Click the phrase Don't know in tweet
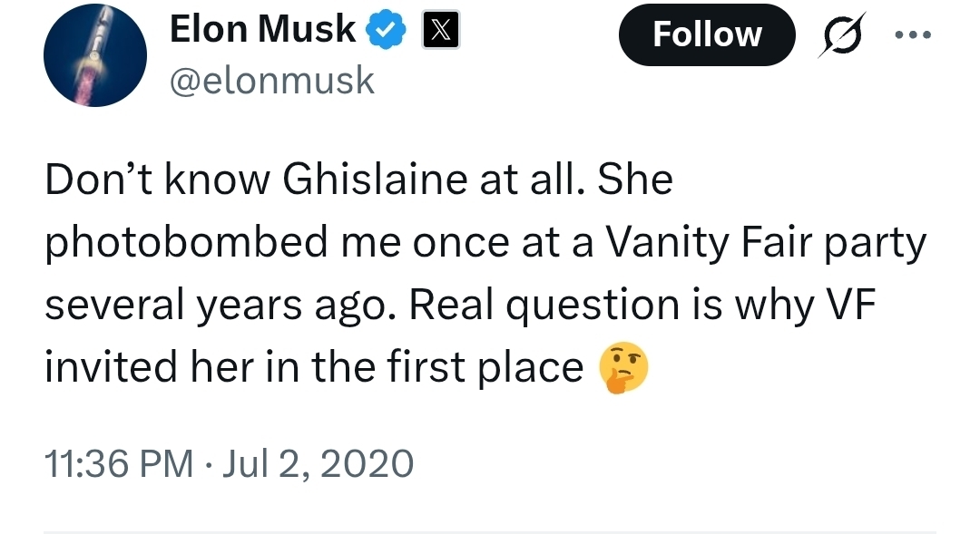 pos(158,181)
